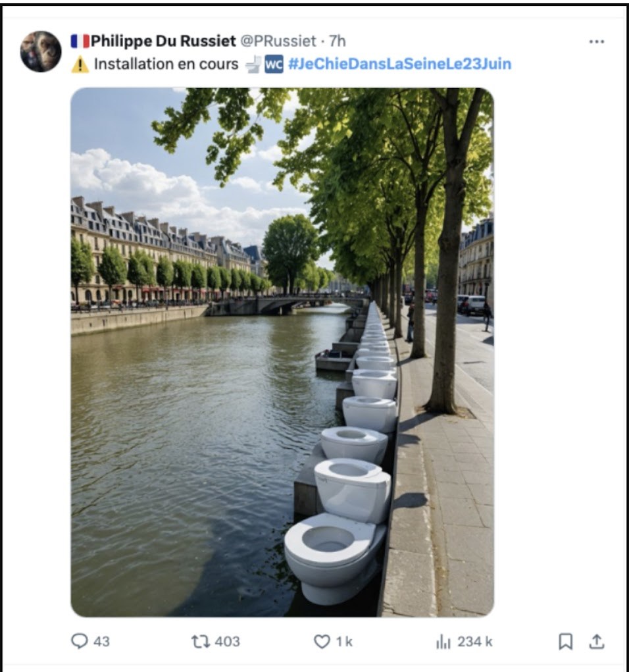
Task: Click the 43 replies count
Action: point(101,642)
